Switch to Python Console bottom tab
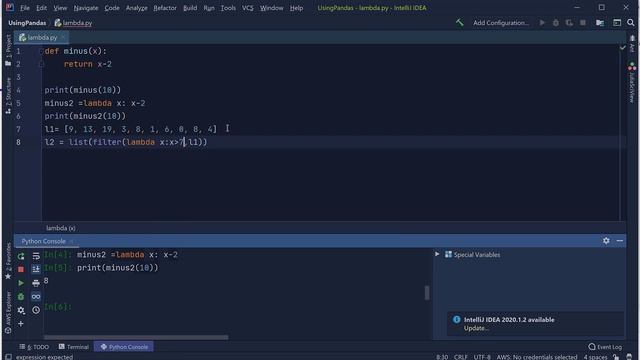The width and height of the screenshot is (640, 360). coord(124,347)
